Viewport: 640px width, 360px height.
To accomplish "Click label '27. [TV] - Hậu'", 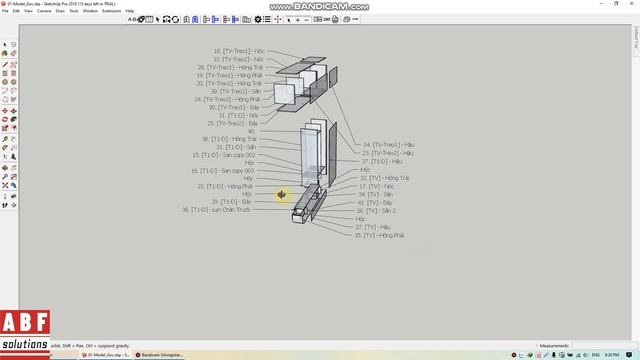I will [373, 227].
